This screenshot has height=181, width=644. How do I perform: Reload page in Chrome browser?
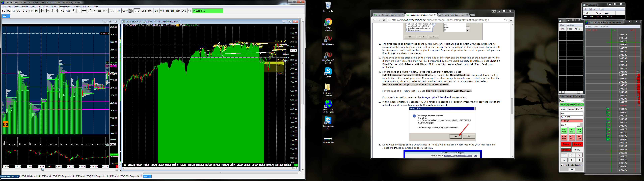click(384, 20)
